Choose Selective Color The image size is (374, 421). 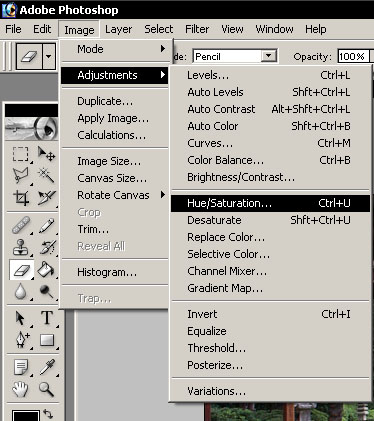270,254
